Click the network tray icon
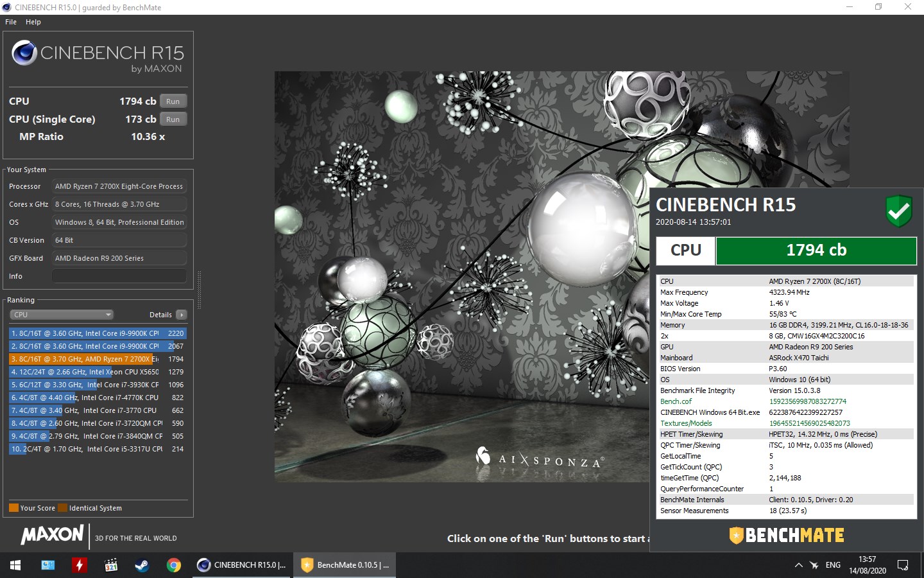The height and width of the screenshot is (578, 924). coord(814,565)
